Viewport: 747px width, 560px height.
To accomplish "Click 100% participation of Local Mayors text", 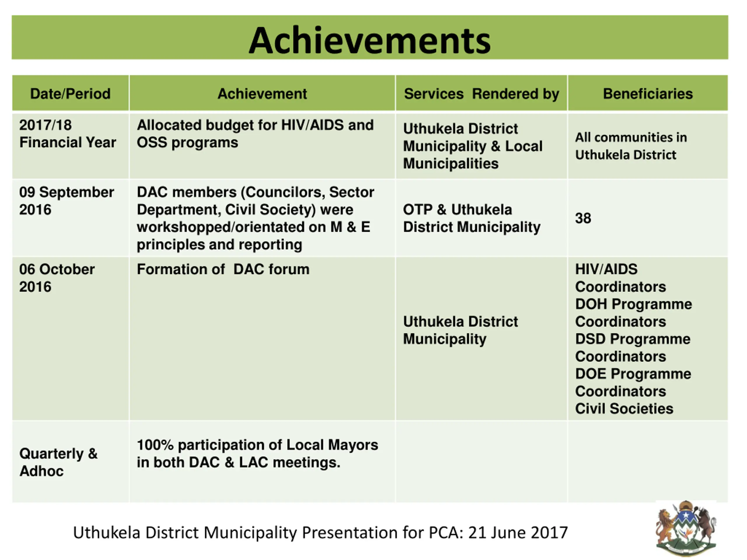I will (257, 453).
